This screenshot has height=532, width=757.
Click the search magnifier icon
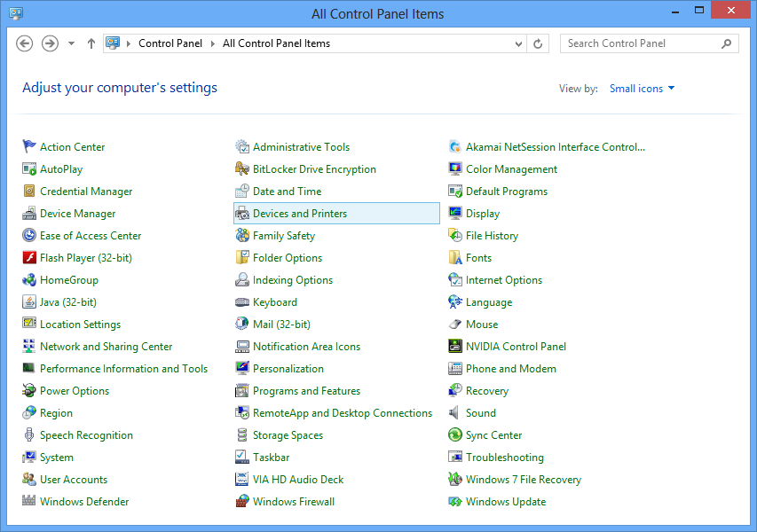726,43
